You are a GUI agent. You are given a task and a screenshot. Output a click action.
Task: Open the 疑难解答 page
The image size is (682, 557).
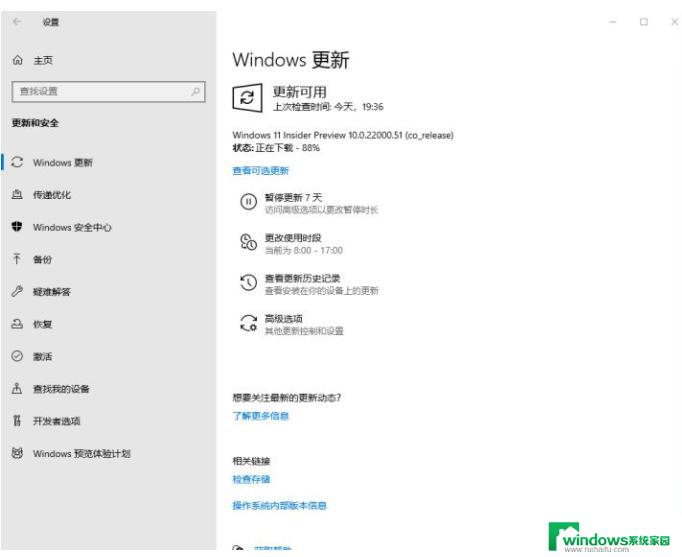(x=109, y=291)
